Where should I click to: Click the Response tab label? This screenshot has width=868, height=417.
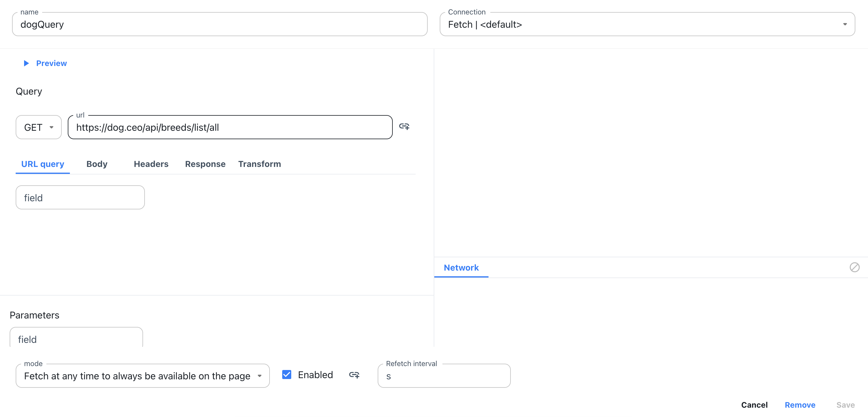(205, 164)
